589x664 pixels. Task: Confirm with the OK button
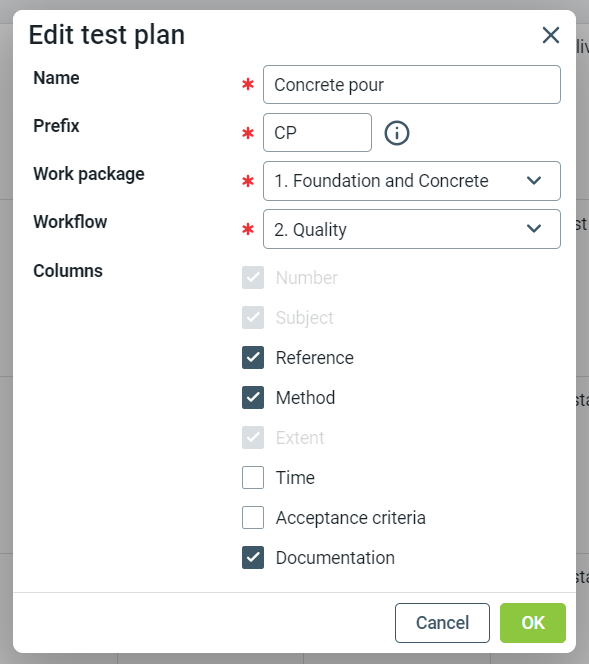[533, 623]
